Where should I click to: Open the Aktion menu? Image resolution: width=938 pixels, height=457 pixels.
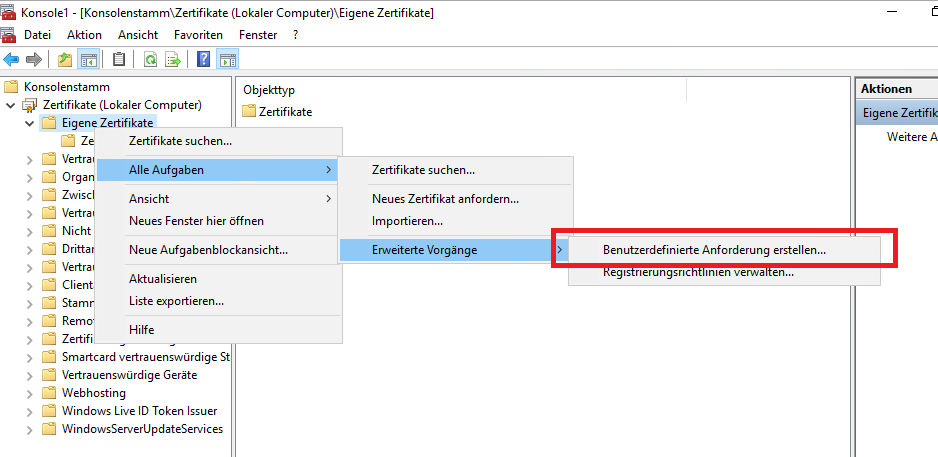(x=84, y=34)
